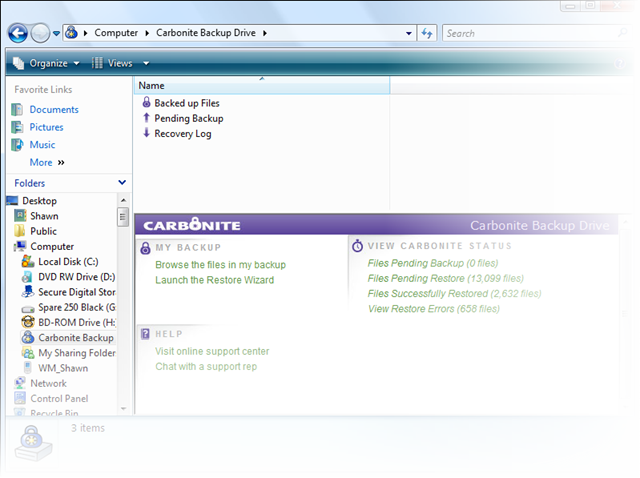
Task: Select Carbonite Backup in folder tree
Action: (76, 338)
